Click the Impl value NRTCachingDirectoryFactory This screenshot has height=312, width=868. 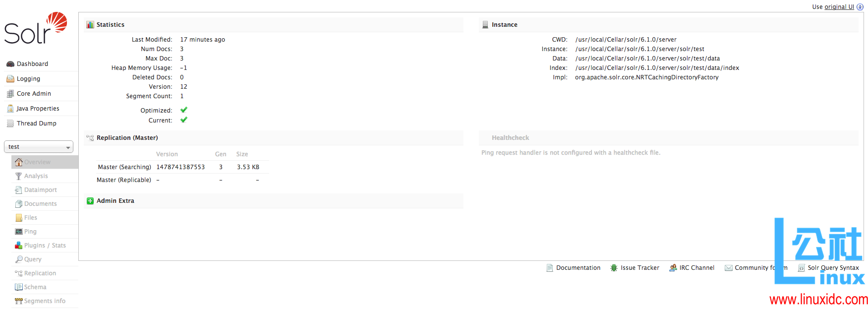[647, 77]
